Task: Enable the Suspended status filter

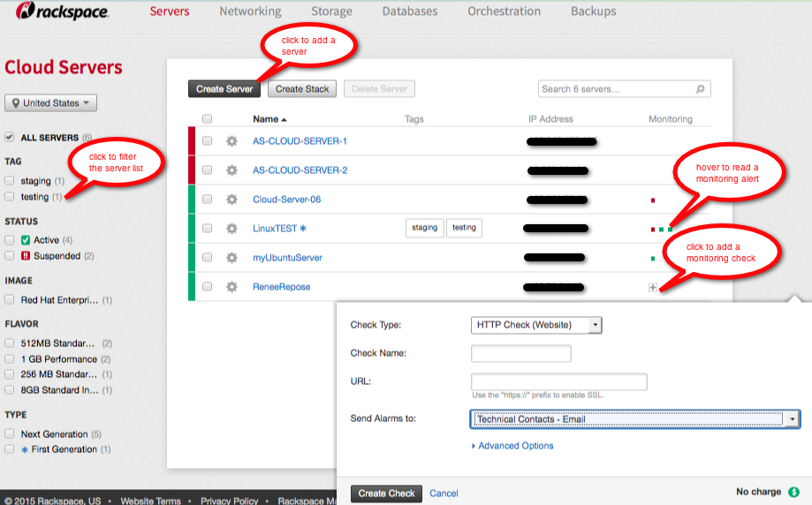Action: tap(10, 256)
